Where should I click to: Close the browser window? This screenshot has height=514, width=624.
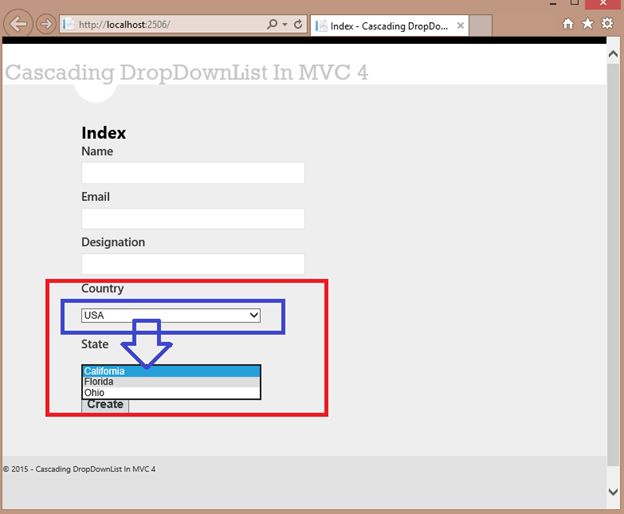point(604,3)
